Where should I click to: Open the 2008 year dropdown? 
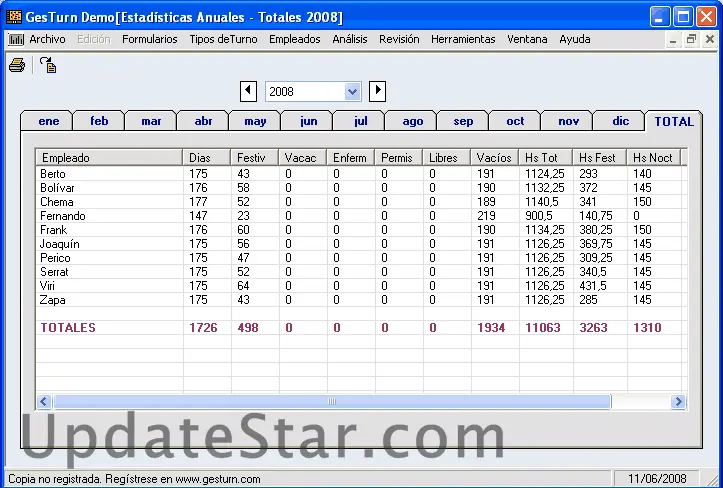pyautogui.click(x=352, y=91)
